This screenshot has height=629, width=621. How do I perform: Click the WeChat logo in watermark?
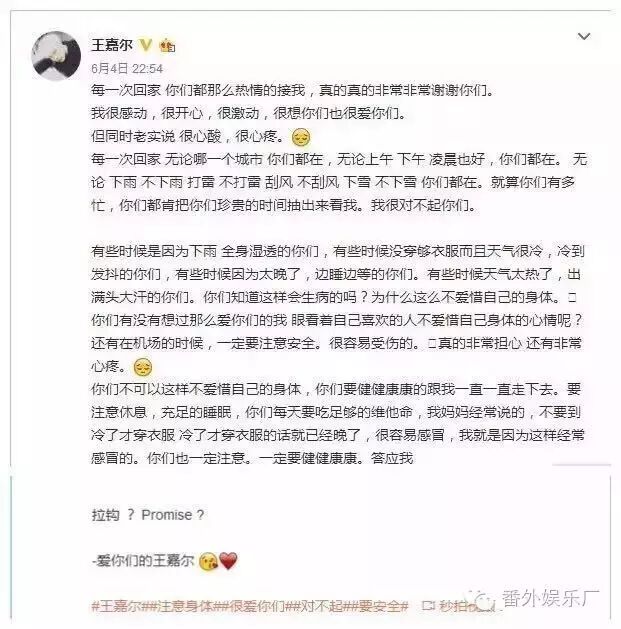coord(481,599)
